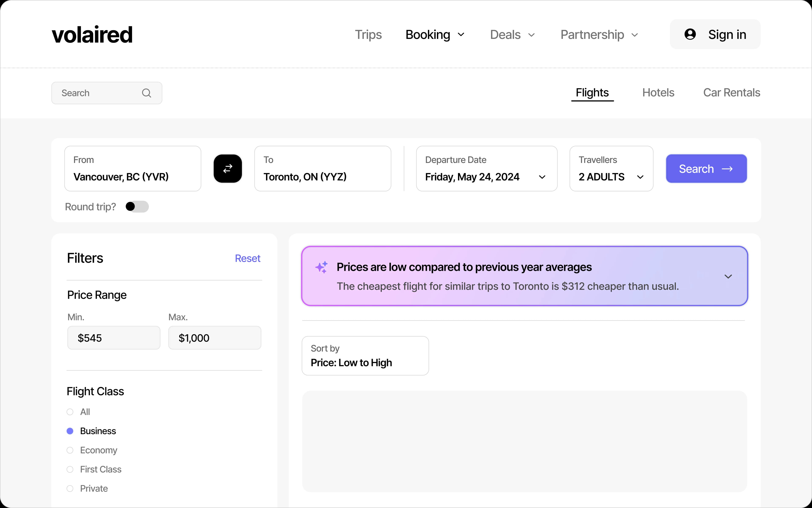812x508 pixels.
Task: Switch to the Flights tab
Action: tap(592, 93)
